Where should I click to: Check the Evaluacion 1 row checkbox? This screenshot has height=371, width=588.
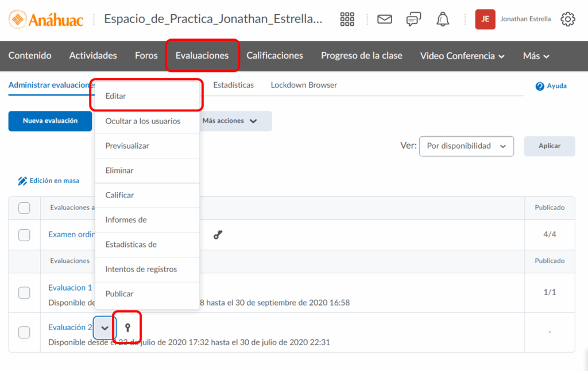click(24, 293)
